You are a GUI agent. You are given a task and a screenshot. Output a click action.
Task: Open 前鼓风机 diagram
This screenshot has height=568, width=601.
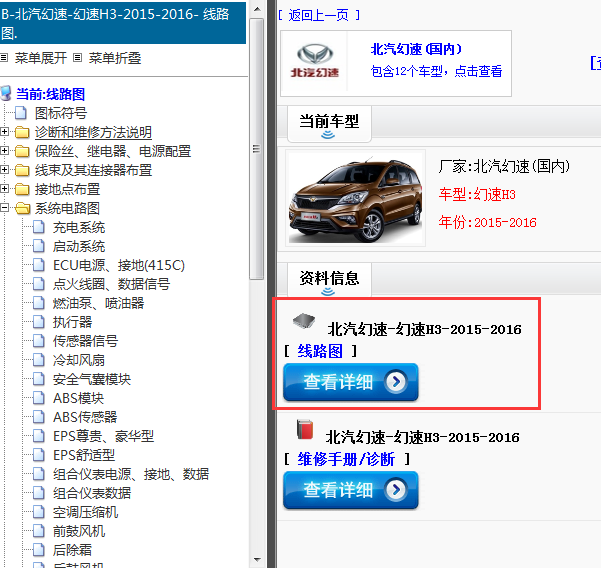click(79, 531)
